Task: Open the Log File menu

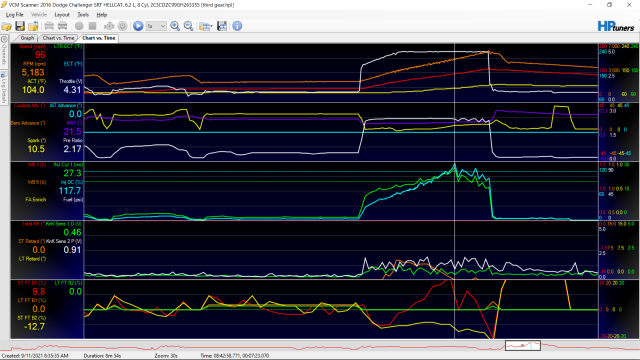Action: click(x=14, y=15)
